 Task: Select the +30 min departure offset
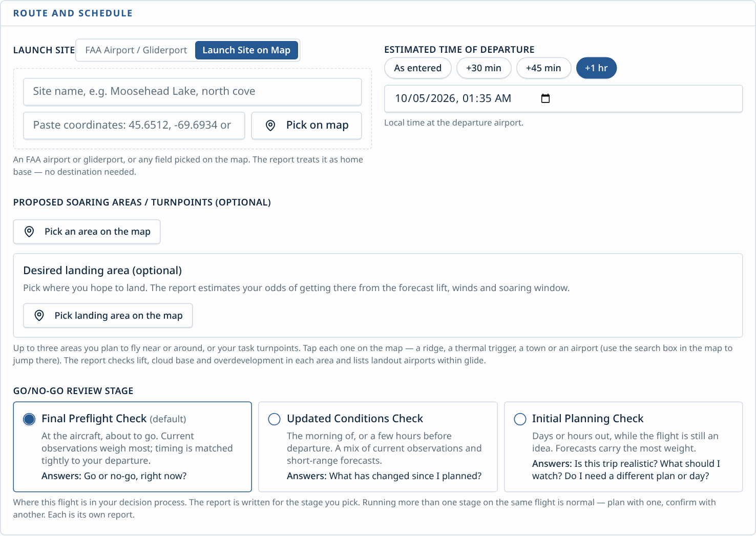(x=484, y=68)
